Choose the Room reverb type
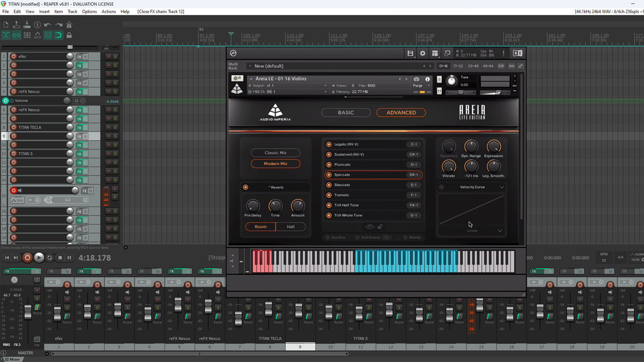The height and width of the screenshot is (362, 644). tap(261, 227)
